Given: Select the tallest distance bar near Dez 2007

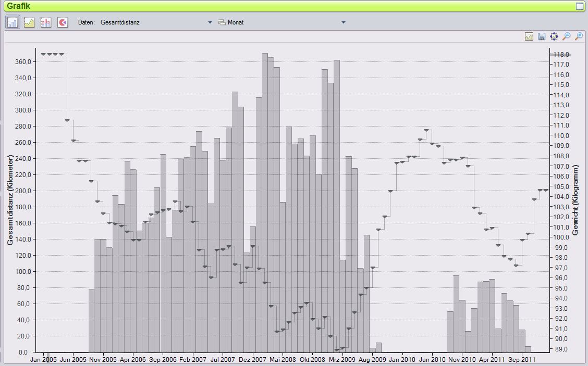Looking at the screenshot, I should [x=265, y=203].
